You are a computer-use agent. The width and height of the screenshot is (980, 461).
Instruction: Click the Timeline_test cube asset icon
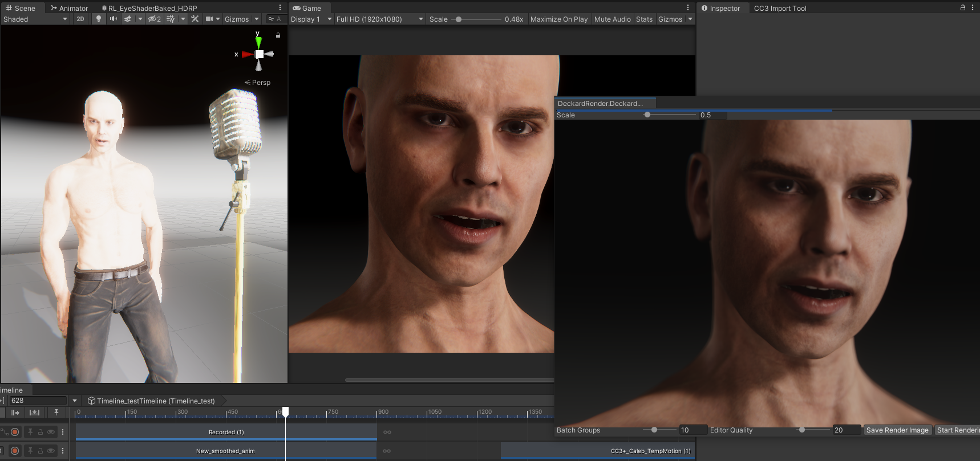(x=91, y=401)
